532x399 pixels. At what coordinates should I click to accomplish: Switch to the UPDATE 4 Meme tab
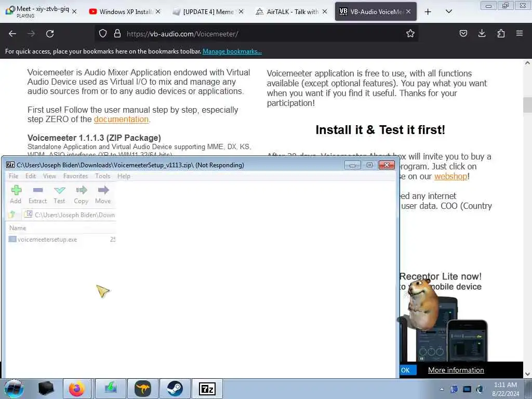click(208, 11)
